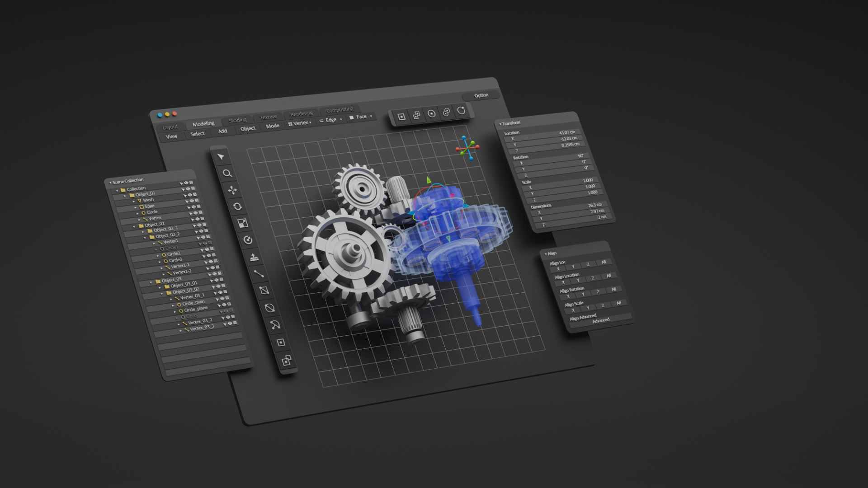Open the Face dropdown menu
This screenshot has height=488, width=868.
tap(361, 117)
